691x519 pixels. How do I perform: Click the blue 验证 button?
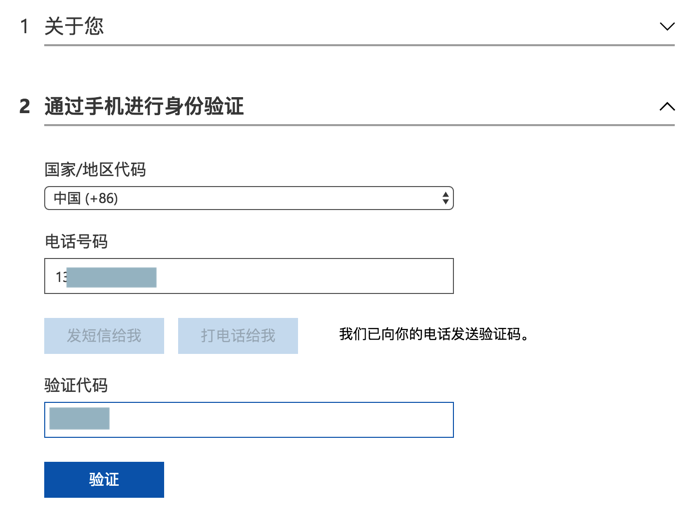click(104, 480)
